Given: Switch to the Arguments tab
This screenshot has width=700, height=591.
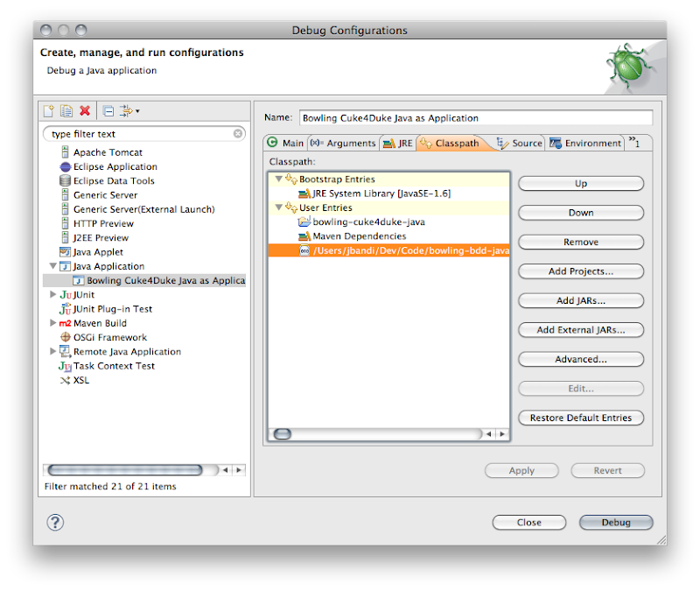Looking at the screenshot, I should pyautogui.click(x=343, y=143).
